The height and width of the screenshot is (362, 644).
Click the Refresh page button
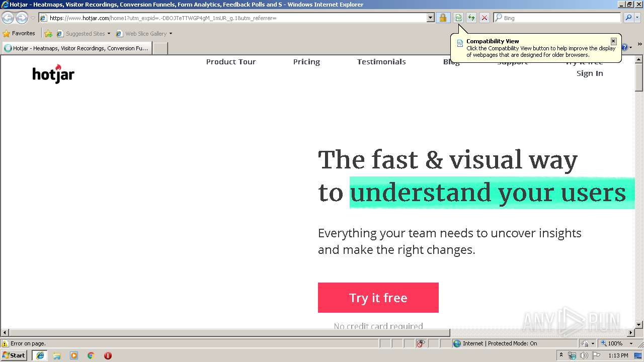tap(471, 18)
